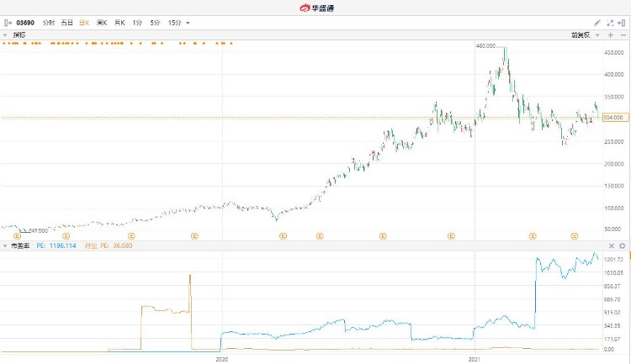Click the leftmost E earnings marker
631x364 pixels.
click(x=17, y=236)
